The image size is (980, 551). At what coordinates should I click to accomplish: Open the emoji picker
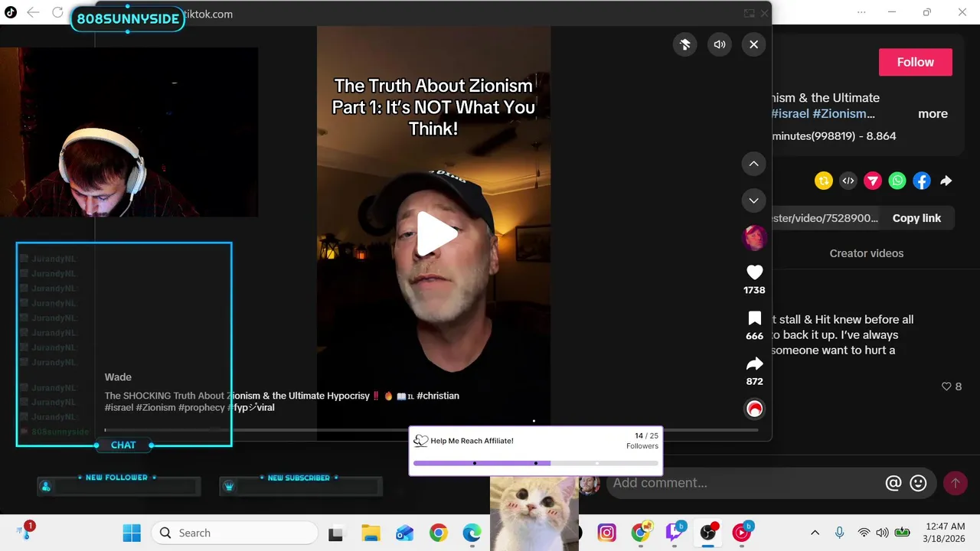pyautogui.click(x=918, y=483)
